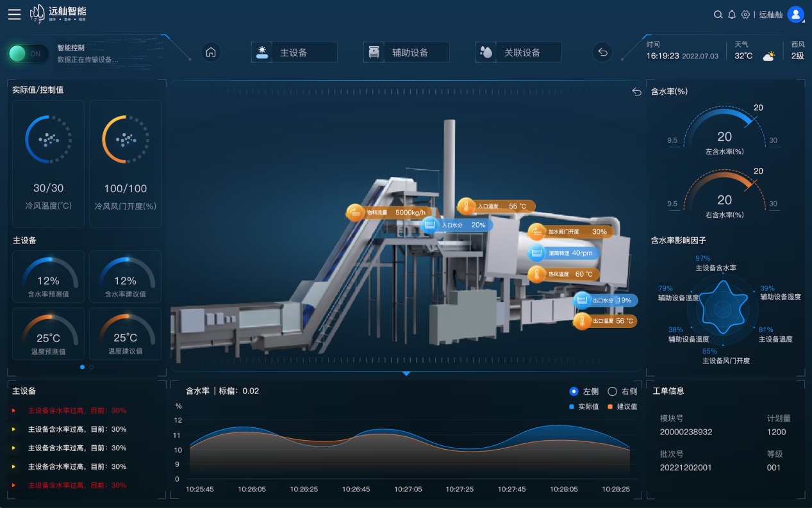
Task: Switch to 关联设备 tab
Action: click(x=518, y=52)
